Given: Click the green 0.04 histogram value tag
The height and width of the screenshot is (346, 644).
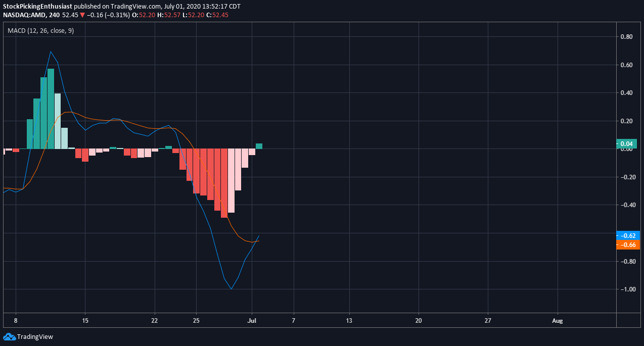Looking at the screenshot, I should [x=627, y=143].
